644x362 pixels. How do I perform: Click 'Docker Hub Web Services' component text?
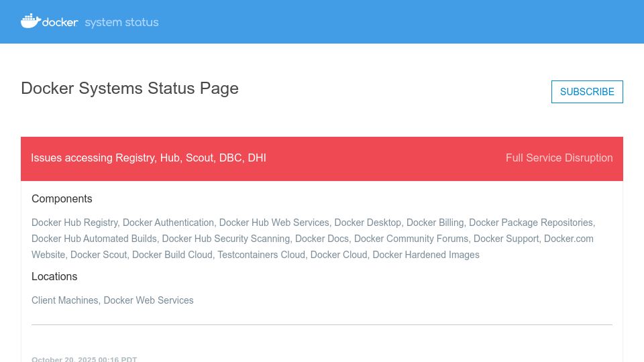pos(274,223)
